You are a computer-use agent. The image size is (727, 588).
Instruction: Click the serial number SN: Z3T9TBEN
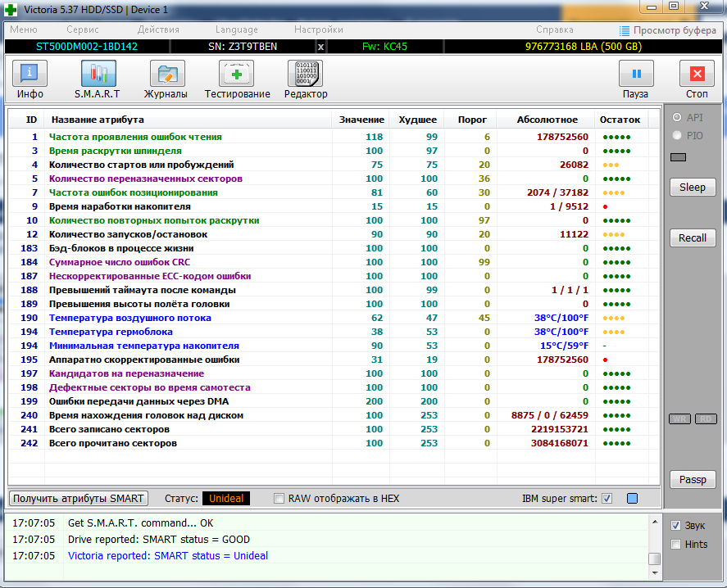243,47
